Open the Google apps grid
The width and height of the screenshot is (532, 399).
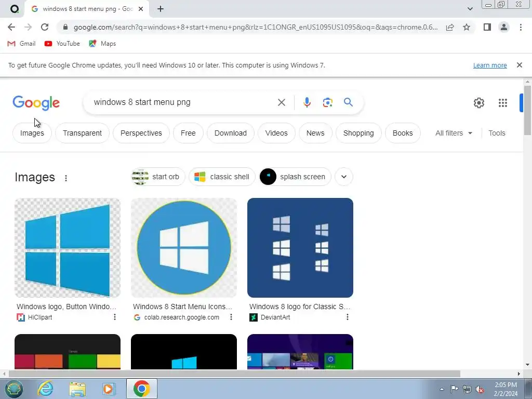[x=503, y=103]
